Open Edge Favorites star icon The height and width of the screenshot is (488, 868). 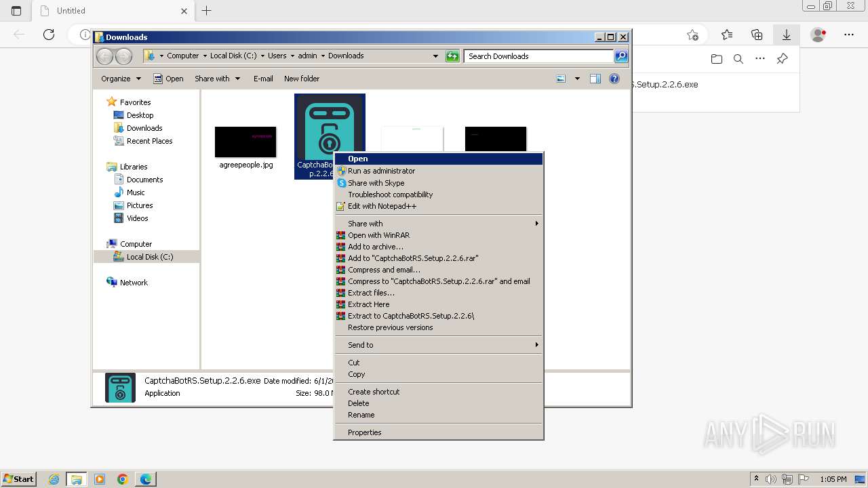coord(727,35)
